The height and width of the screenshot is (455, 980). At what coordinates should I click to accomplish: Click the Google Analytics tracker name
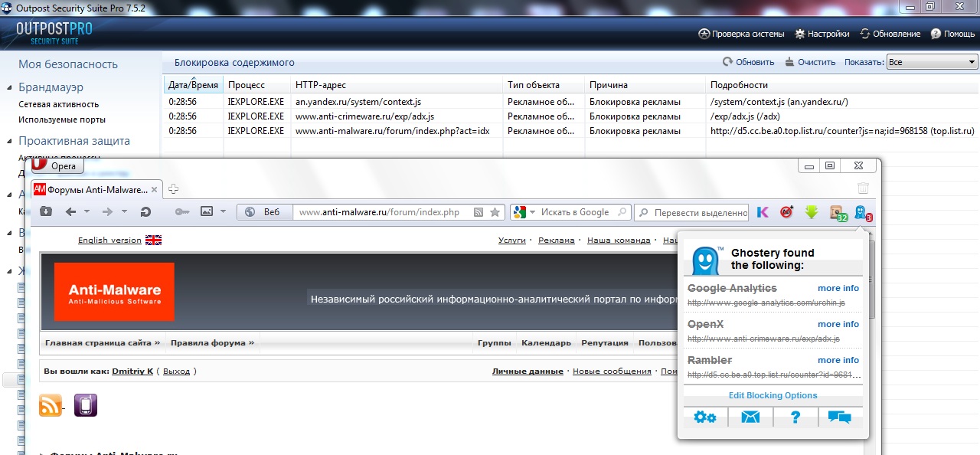[732, 288]
